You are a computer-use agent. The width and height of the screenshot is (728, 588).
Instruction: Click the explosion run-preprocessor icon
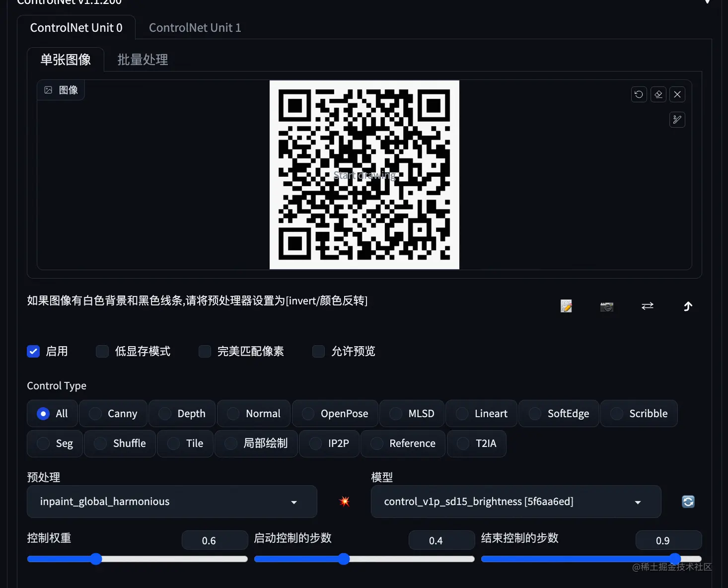(344, 502)
